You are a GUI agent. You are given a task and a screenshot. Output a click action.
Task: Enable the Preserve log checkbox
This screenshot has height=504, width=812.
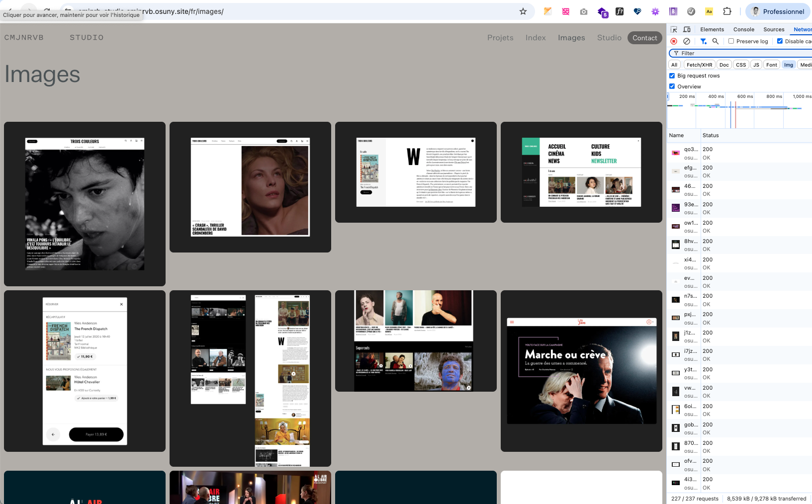pyautogui.click(x=731, y=41)
